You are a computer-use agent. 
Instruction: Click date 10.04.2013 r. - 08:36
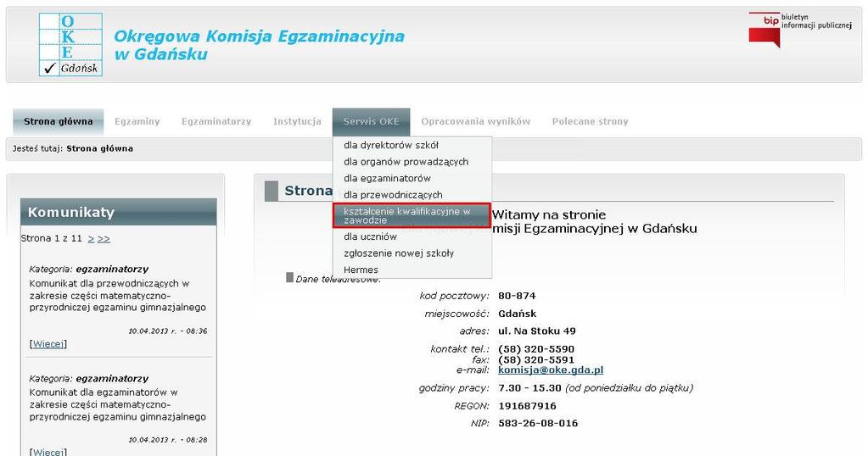click(168, 331)
